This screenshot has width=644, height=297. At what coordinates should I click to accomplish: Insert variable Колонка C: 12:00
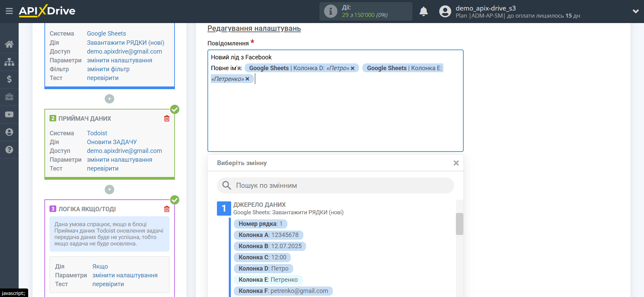point(262,257)
